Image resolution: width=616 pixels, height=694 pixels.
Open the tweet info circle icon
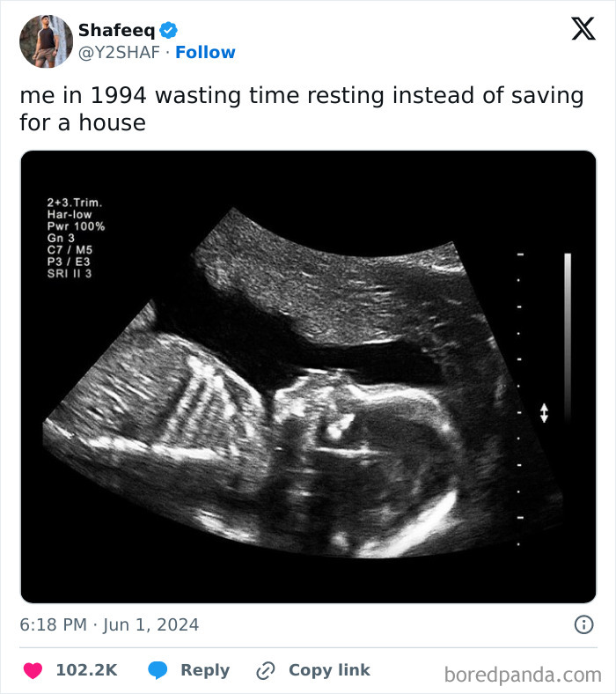click(x=583, y=624)
